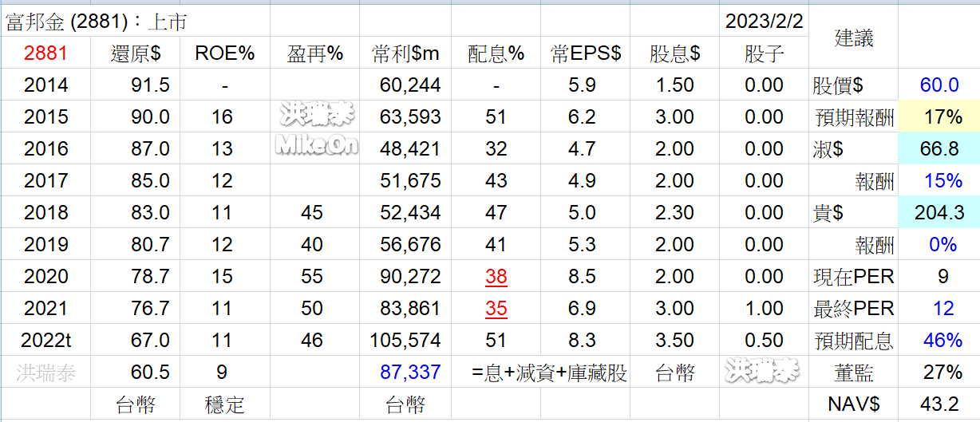Click the 貴$ label cell
The width and height of the screenshot is (980, 422).
pos(828,213)
